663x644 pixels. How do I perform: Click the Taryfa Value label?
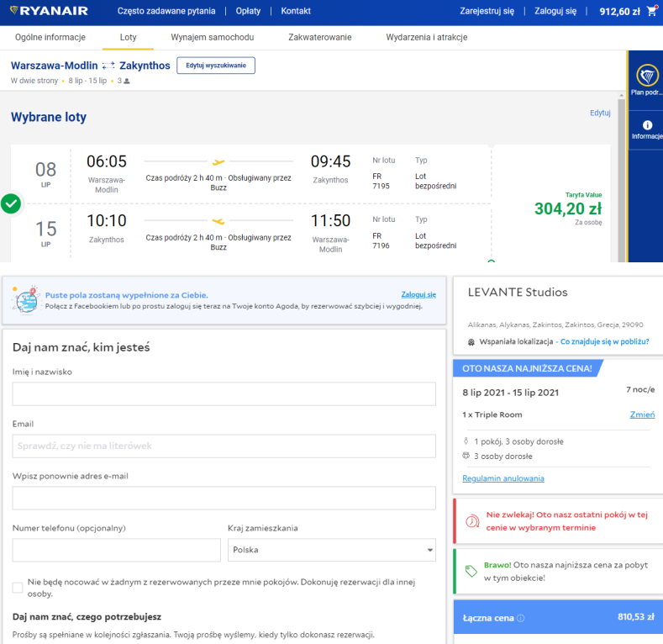point(583,195)
